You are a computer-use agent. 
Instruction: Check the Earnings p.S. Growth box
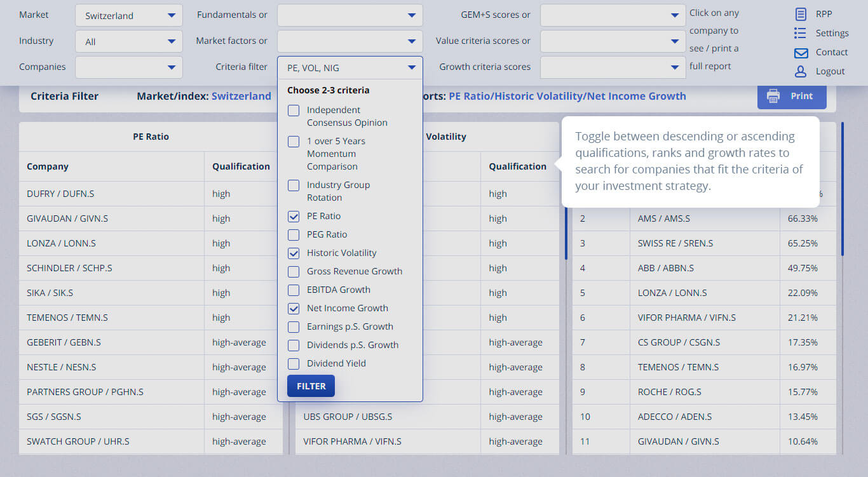pos(294,327)
